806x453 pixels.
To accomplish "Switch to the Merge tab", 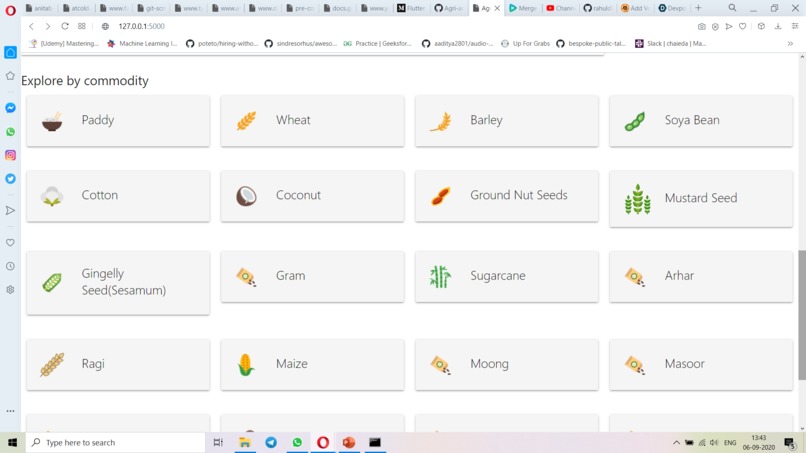I will [523, 8].
